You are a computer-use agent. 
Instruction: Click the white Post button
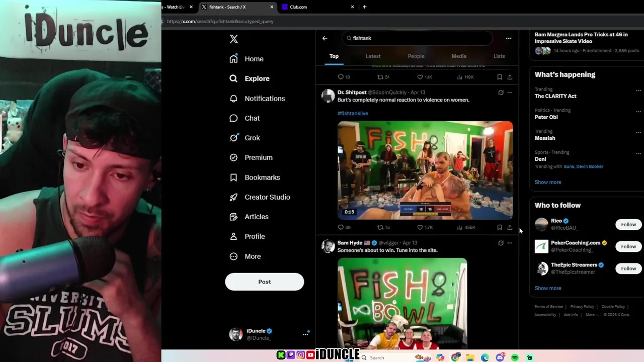coord(264,282)
